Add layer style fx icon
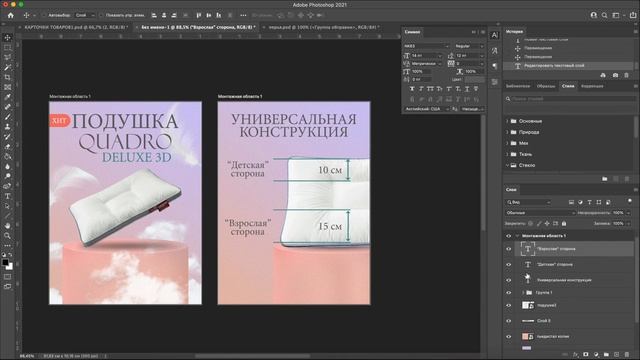This screenshot has height=360, width=640. (x=576, y=355)
